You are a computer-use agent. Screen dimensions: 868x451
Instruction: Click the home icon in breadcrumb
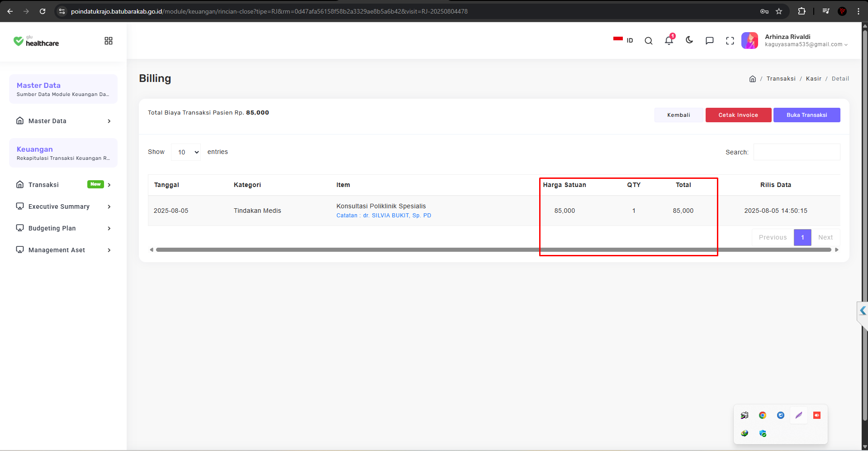pos(753,79)
